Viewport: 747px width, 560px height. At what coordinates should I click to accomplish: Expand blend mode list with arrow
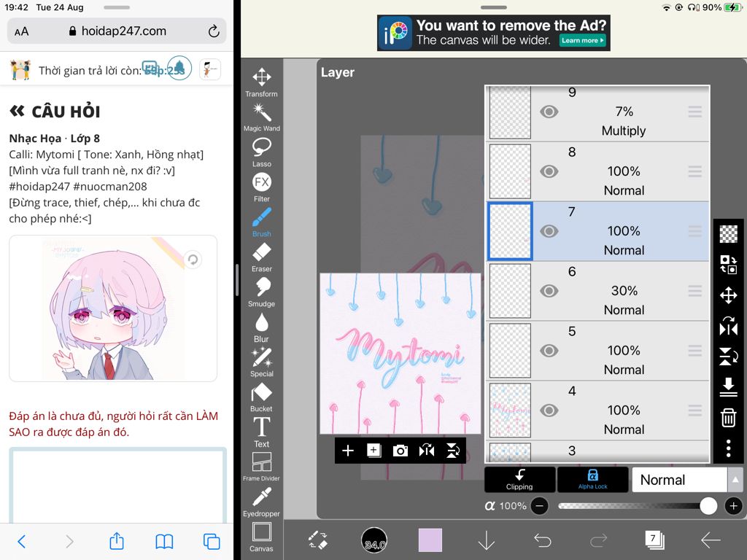click(735, 480)
